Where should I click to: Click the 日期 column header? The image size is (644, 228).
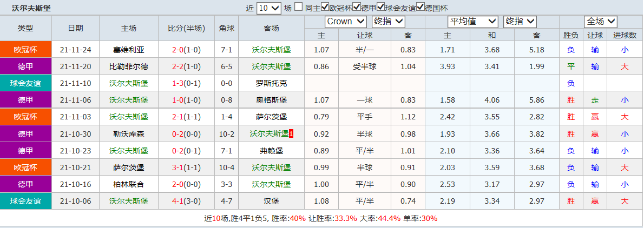76,28
